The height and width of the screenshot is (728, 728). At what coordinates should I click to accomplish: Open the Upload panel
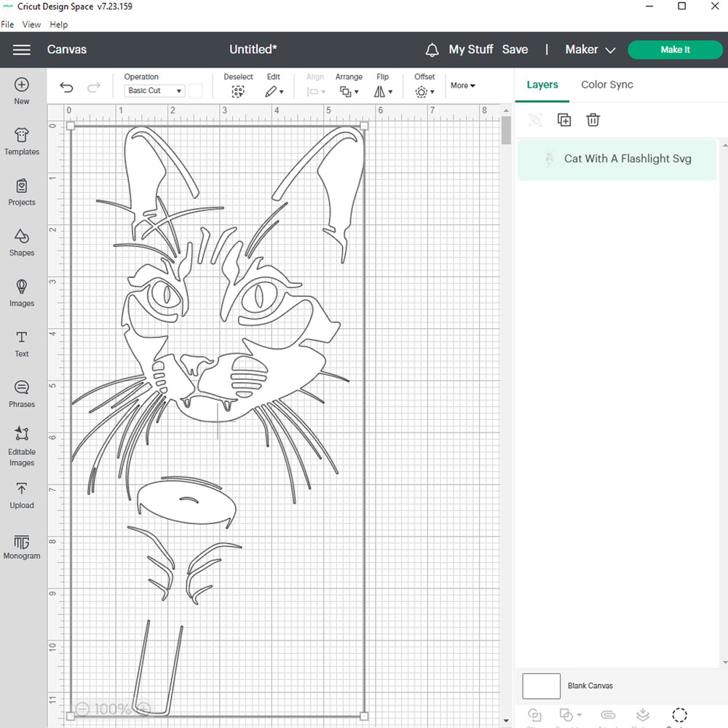[22, 495]
